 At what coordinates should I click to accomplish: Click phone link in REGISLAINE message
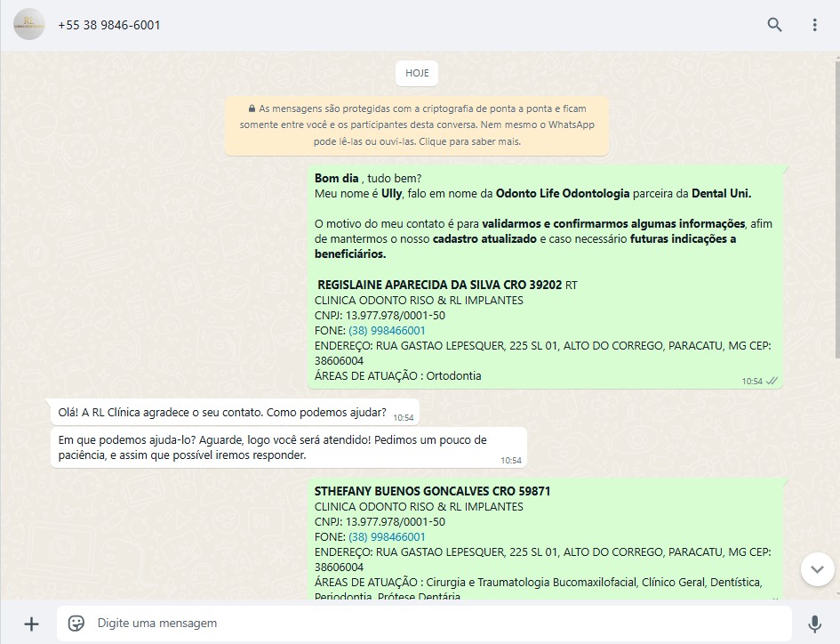387,331
